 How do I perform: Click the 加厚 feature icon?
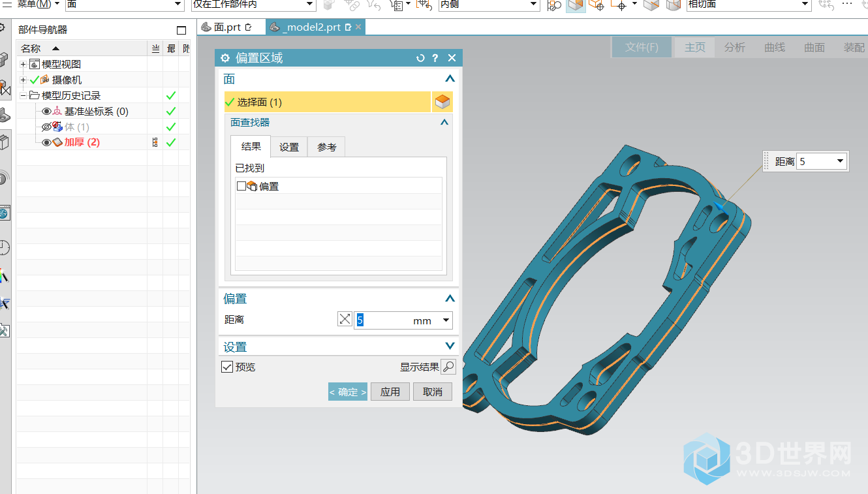[57, 142]
